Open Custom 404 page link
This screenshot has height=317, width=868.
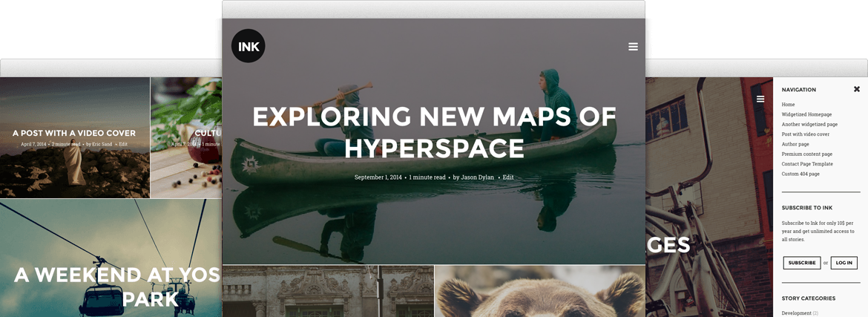click(800, 174)
